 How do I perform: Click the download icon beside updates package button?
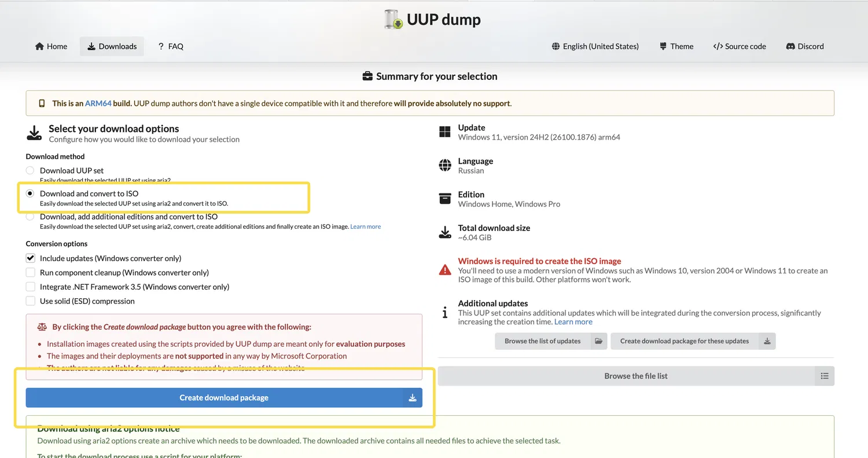click(767, 341)
